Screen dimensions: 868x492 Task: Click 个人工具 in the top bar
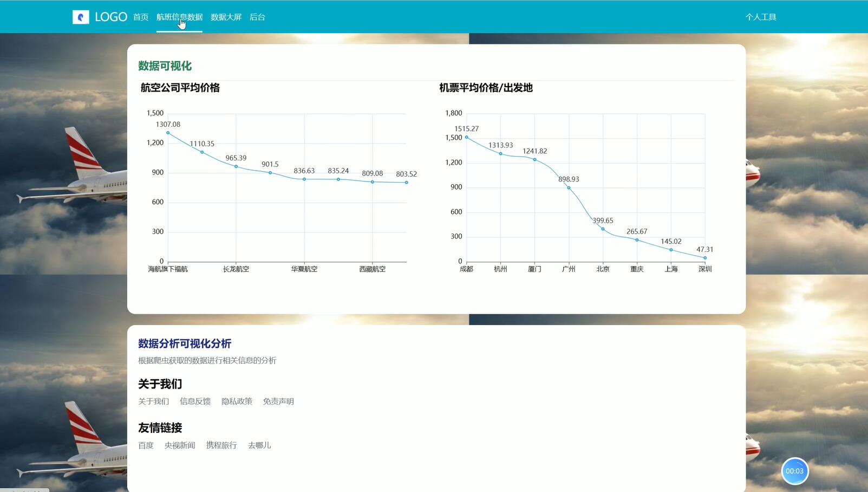pyautogui.click(x=761, y=17)
